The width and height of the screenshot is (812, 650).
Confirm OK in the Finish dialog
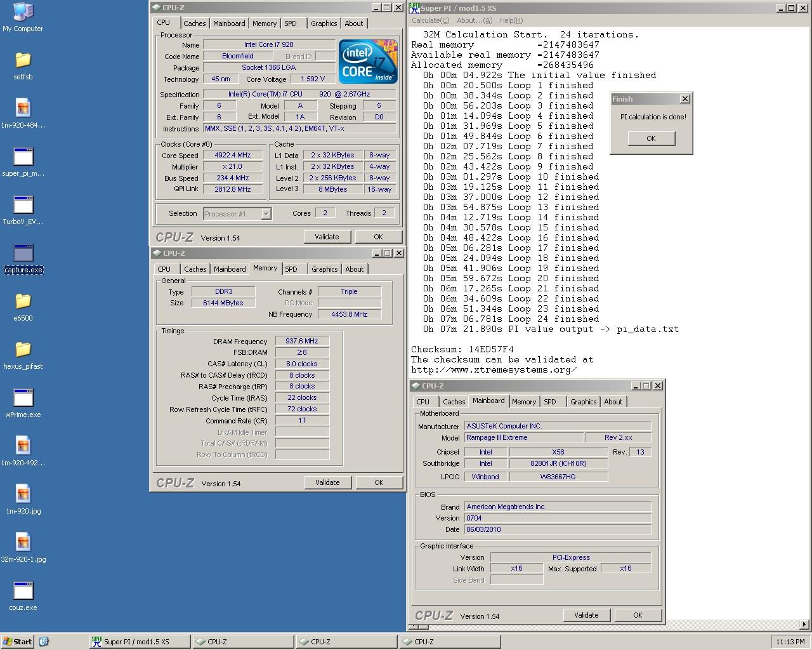(x=651, y=138)
